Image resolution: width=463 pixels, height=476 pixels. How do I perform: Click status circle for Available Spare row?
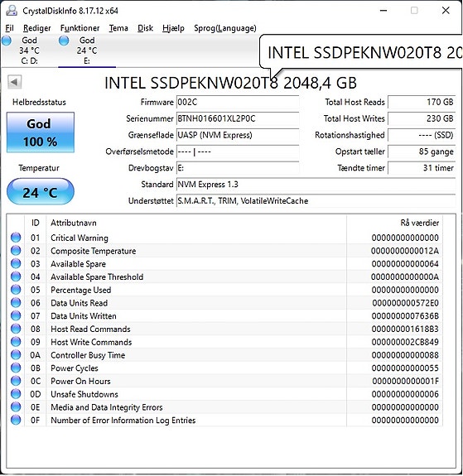[16, 263]
